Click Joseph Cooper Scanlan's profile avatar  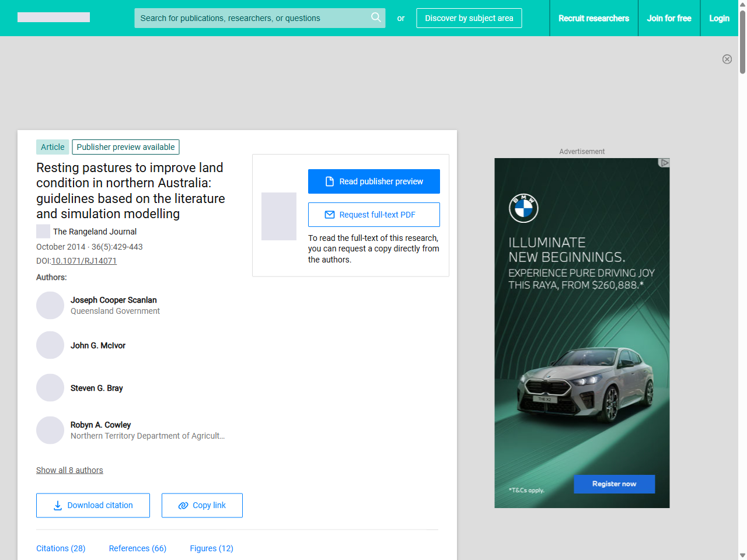coord(50,305)
